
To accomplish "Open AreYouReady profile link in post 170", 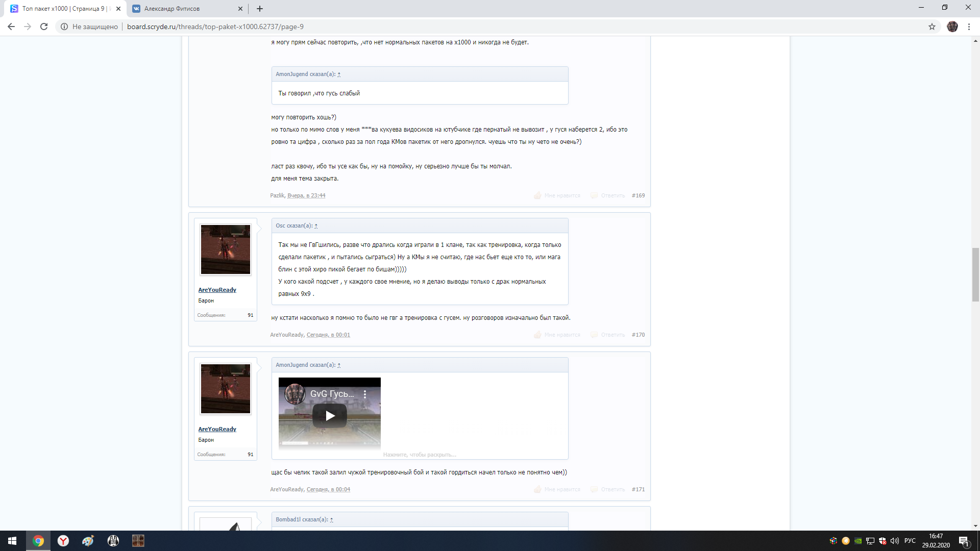I will pyautogui.click(x=217, y=290).
